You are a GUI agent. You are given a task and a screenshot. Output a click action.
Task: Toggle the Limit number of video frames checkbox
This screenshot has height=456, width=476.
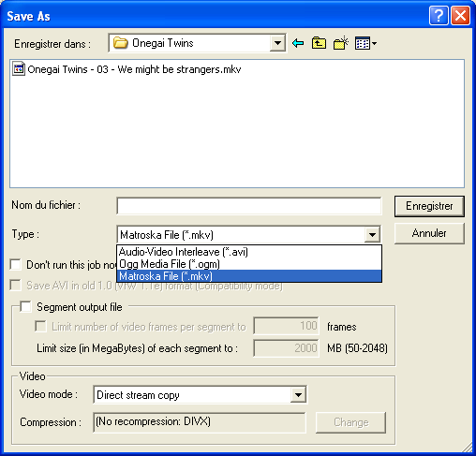pyautogui.click(x=40, y=327)
